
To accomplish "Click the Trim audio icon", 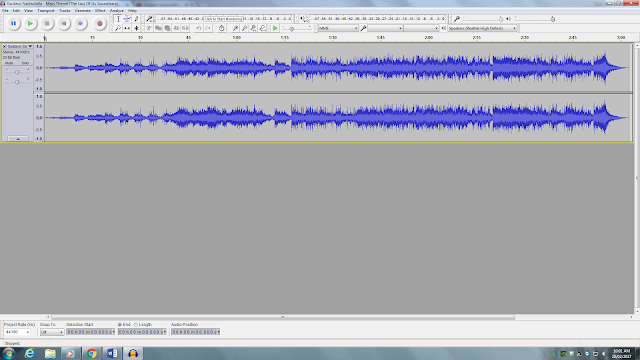I will click(176, 28).
